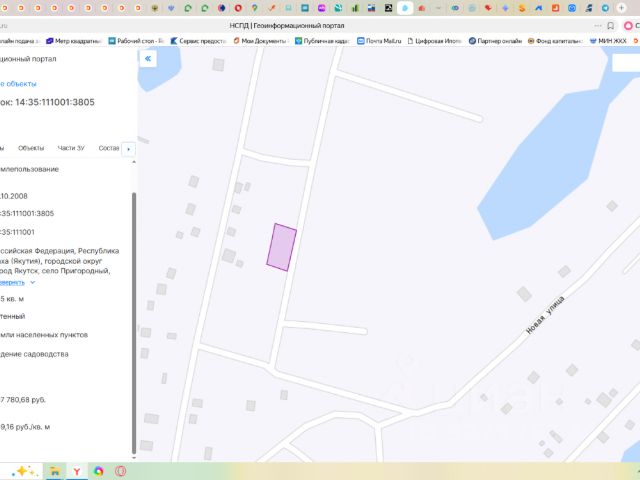Open bookmark Мои Документы
640x480 pixels.
pyautogui.click(x=261, y=41)
